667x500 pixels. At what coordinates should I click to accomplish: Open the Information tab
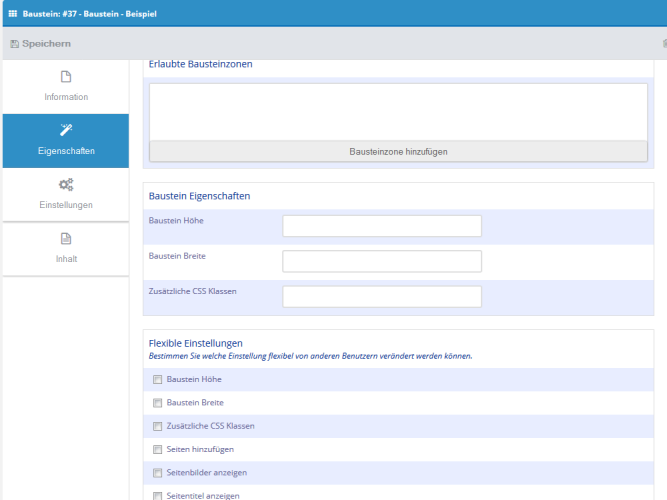(x=66, y=87)
